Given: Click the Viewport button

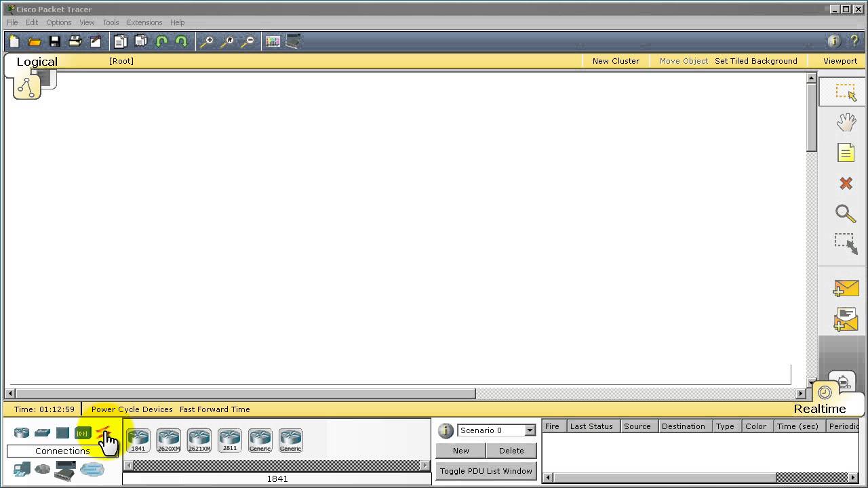Looking at the screenshot, I should click(x=840, y=61).
